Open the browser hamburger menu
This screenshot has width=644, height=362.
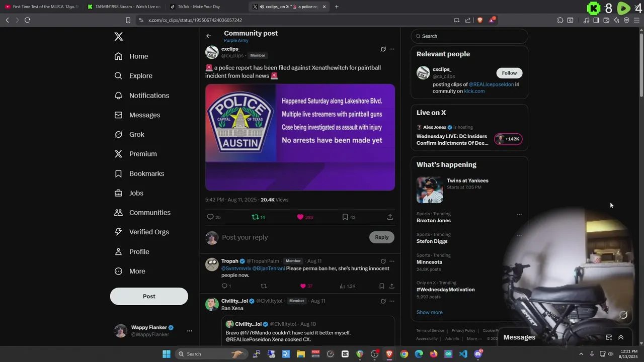637,20
